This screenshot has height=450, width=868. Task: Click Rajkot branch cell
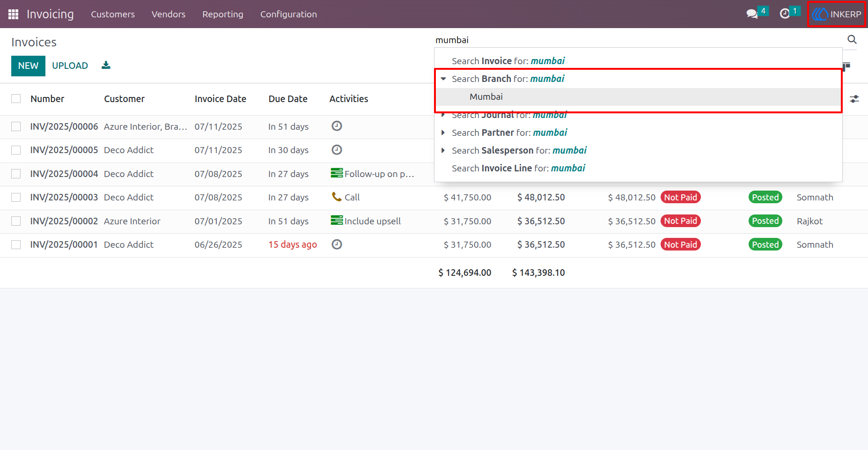809,221
